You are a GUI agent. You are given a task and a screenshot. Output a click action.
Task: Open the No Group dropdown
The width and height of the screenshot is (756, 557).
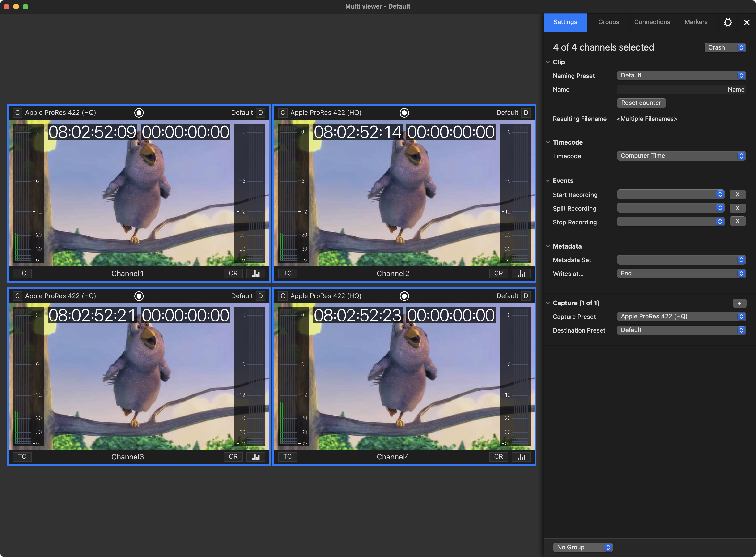583,548
